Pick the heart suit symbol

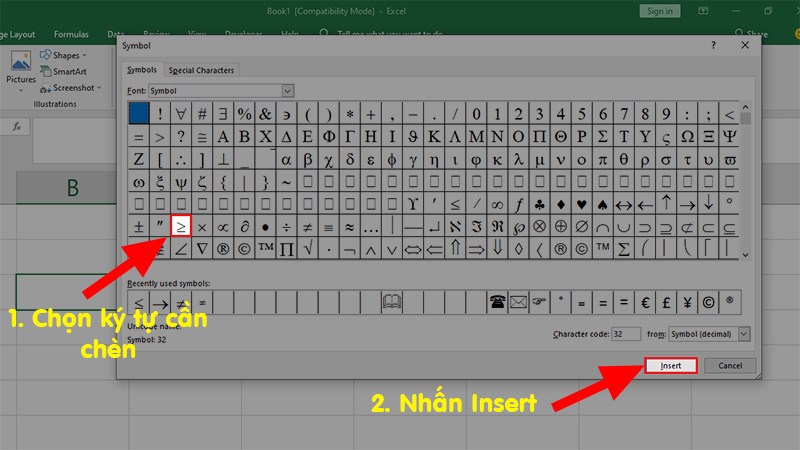[x=581, y=205]
